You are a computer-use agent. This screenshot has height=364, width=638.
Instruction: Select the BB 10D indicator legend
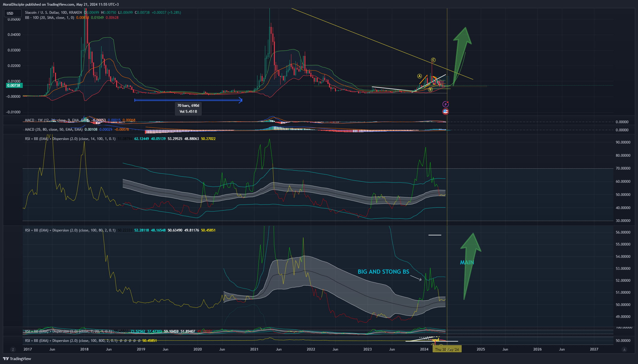click(x=49, y=18)
